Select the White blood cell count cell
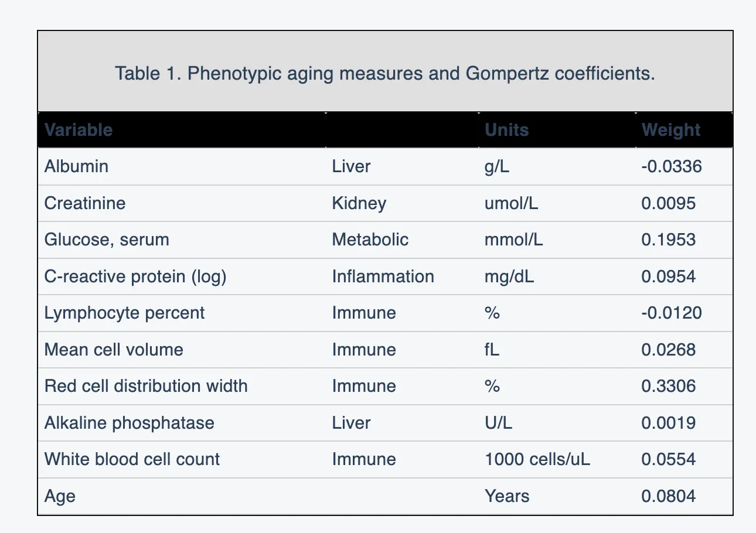756x533 pixels. tap(132, 459)
